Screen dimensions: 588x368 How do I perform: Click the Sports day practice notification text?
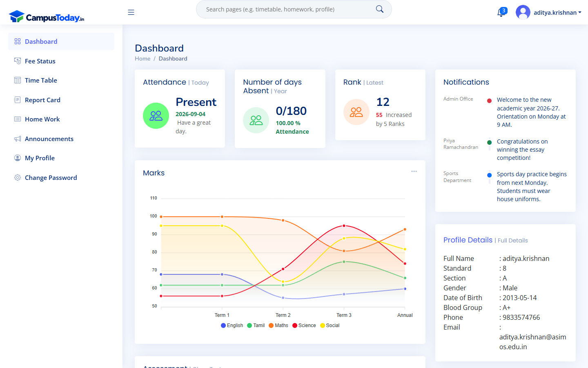pos(532,186)
